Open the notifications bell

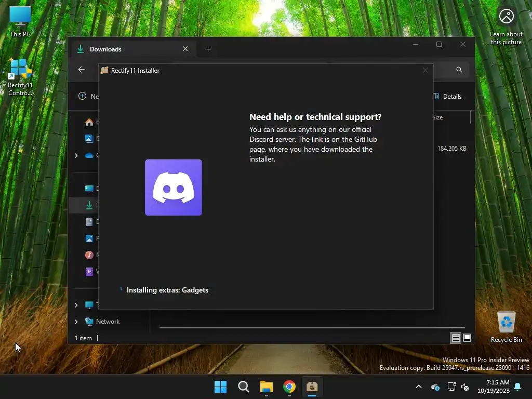point(518,387)
